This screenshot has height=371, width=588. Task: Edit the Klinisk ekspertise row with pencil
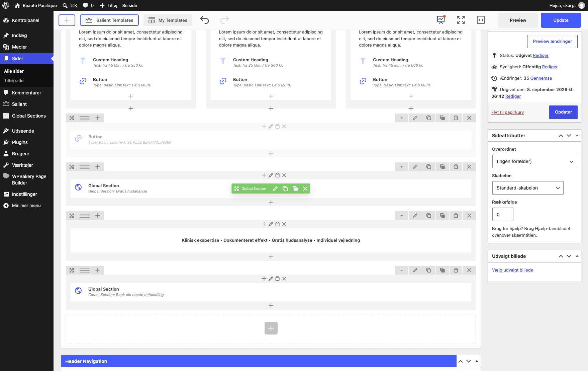415,216
